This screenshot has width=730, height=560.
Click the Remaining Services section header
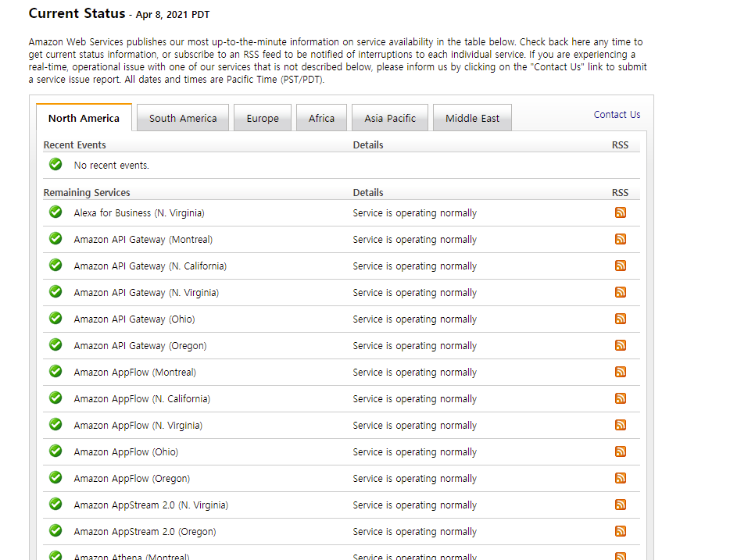pos(87,192)
